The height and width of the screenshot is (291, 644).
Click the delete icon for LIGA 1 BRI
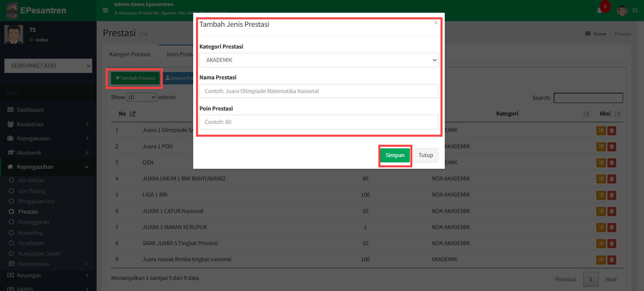click(x=612, y=195)
